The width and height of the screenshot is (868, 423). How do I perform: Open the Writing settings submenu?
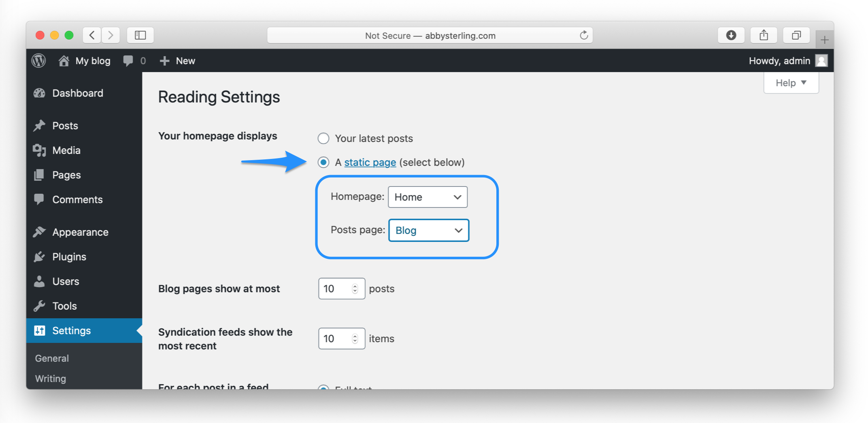coord(50,379)
